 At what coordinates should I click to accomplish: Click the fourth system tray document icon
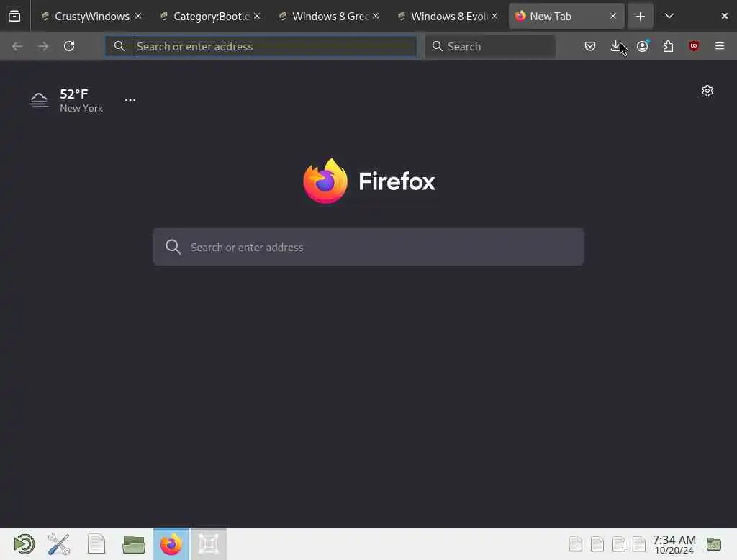point(639,544)
